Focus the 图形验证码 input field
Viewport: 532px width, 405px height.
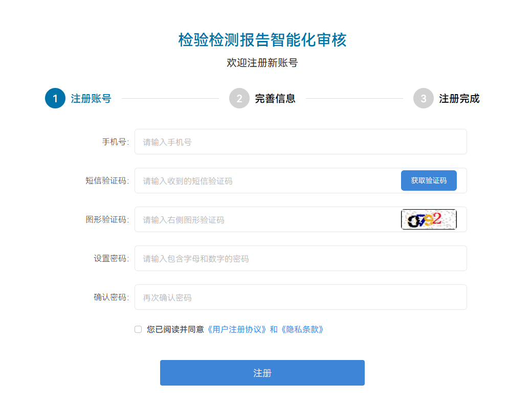(x=266, y=219)
